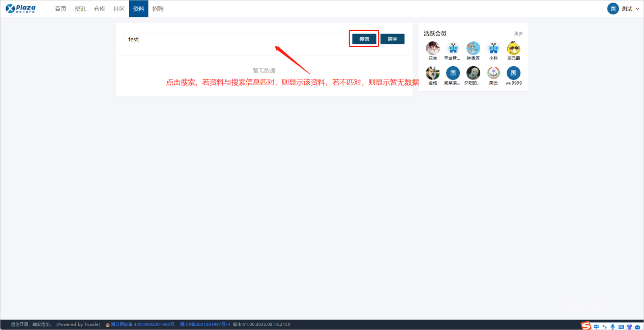The width and height of the screenshot is (644, 330).
Task: Open 夕阳的 anime avatar
Action: (x=473, y=73)
